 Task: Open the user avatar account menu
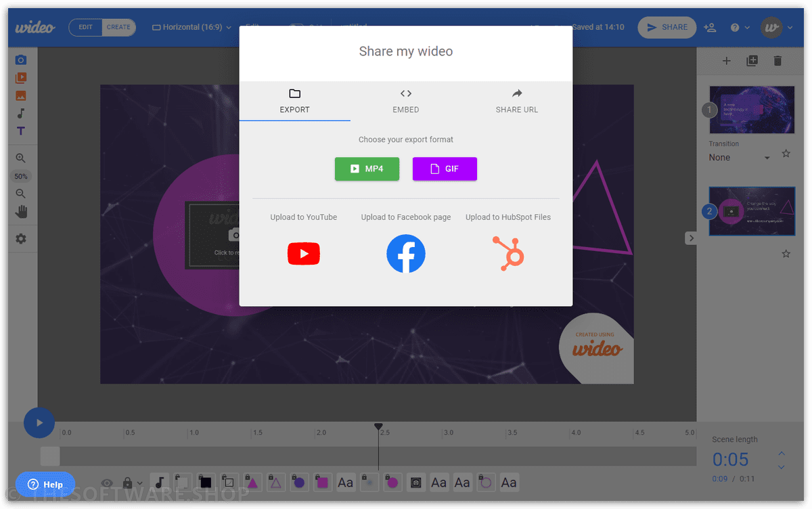776,28
